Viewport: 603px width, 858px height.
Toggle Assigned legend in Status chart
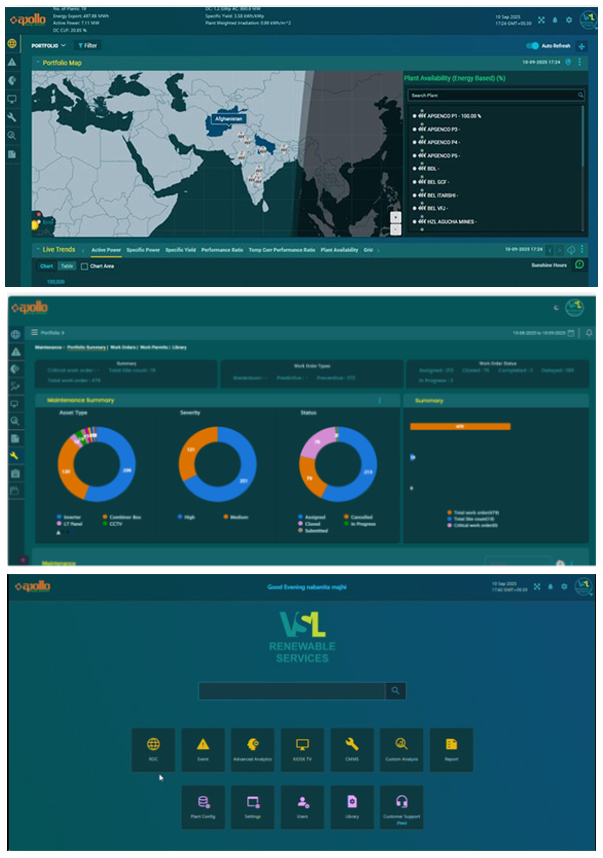click(x=312, y=517)
